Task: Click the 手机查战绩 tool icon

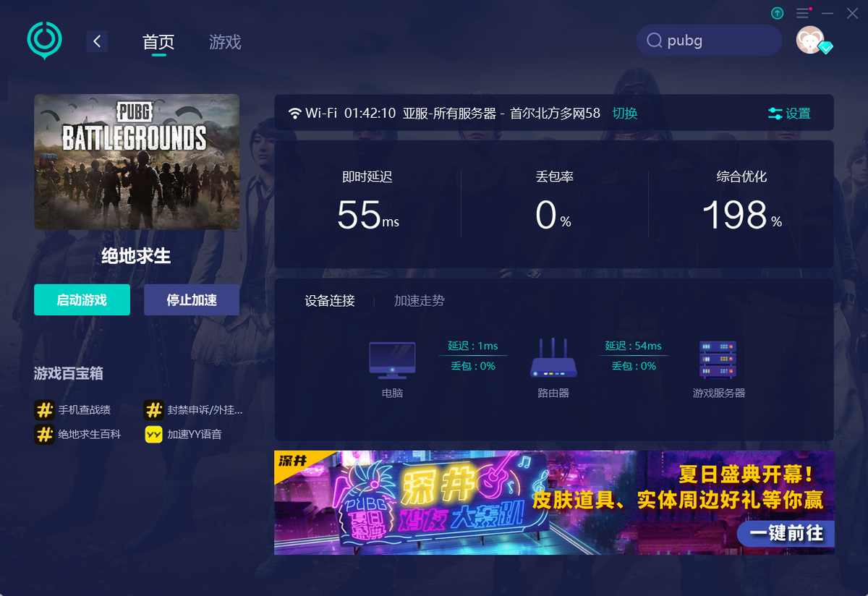Action: point(45,410)
